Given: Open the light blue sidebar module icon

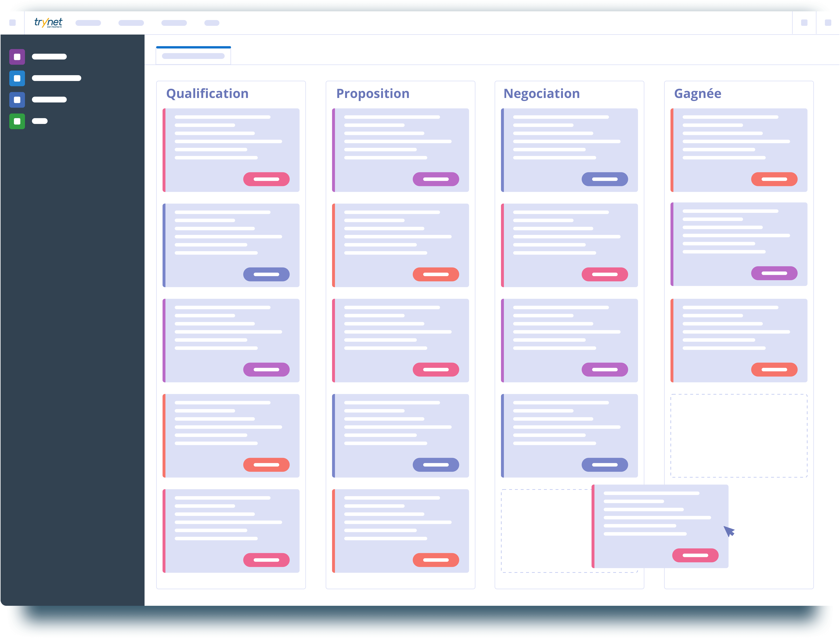Looking at the screenshot, I should click(17, 78).
